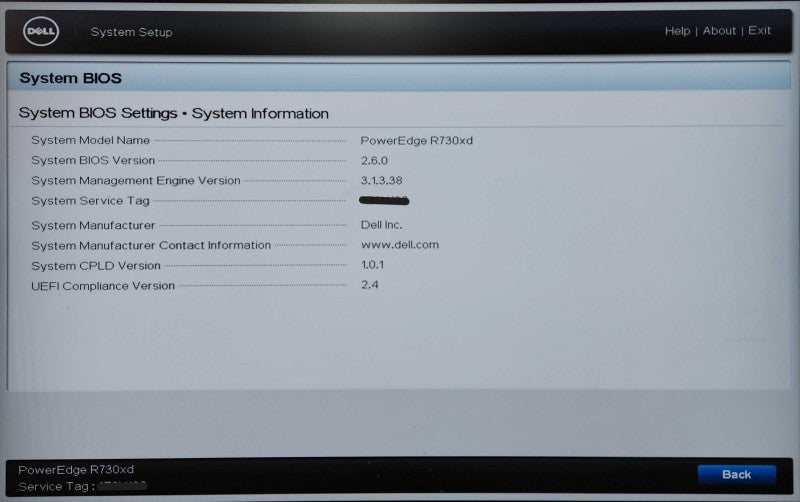
Task: Click the value 3.1.3.38
Action: [381, 181]
